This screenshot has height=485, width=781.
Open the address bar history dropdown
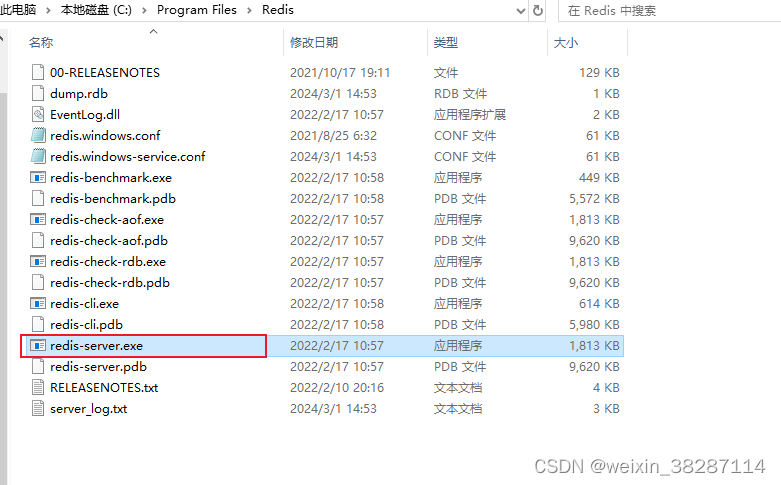pyautogui.click(x=521, y=10)
